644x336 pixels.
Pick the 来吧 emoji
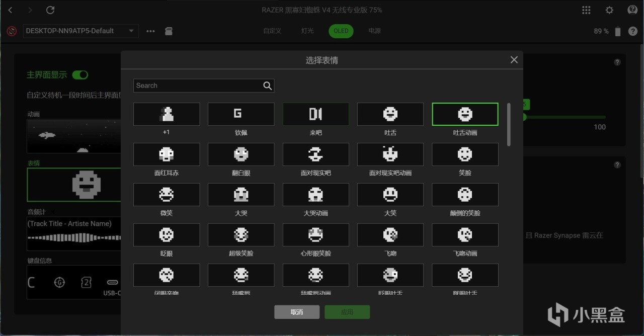coord(315,114)
